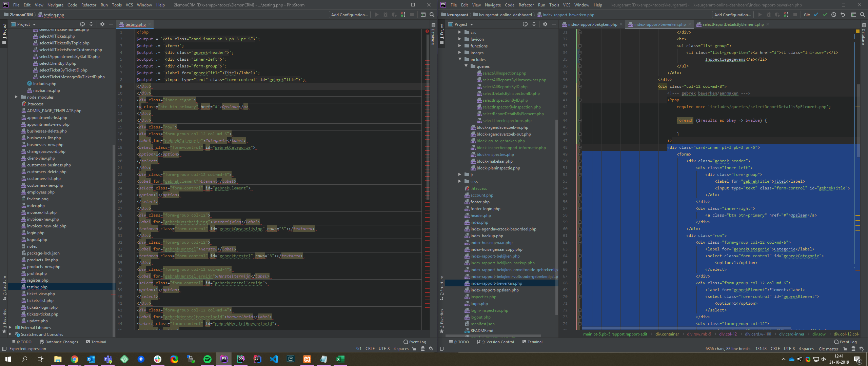Viewport: 868px width, 366px height.
Task: Click locate-in-tree target icon, keurgarant project panel
Action: point(525,24)
